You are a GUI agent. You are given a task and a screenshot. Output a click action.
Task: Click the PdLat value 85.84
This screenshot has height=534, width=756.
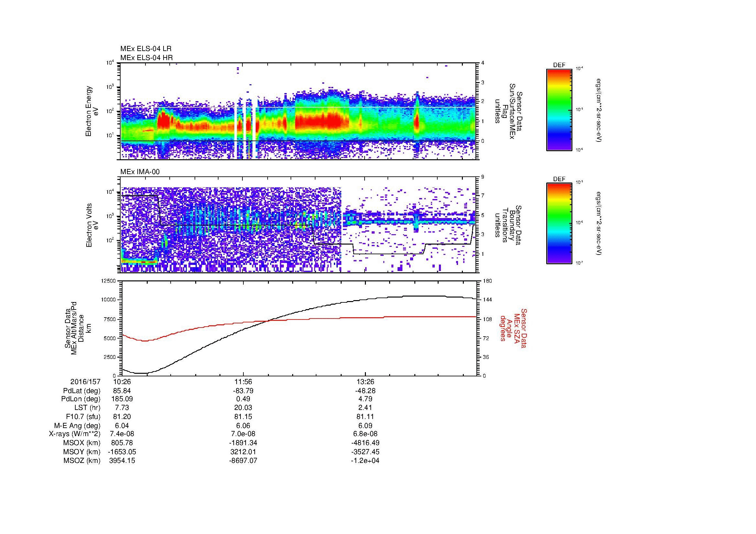click(x=122, y=391)
